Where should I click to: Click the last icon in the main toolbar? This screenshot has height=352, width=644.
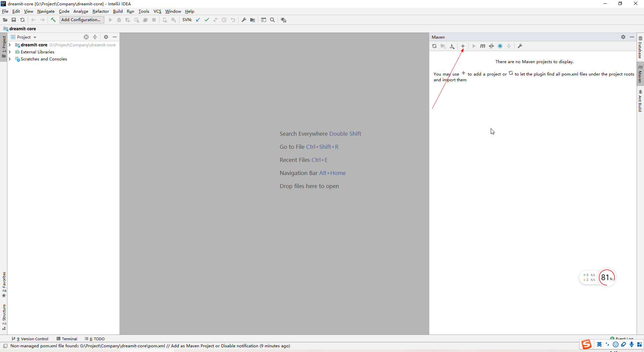coord(283,20)
